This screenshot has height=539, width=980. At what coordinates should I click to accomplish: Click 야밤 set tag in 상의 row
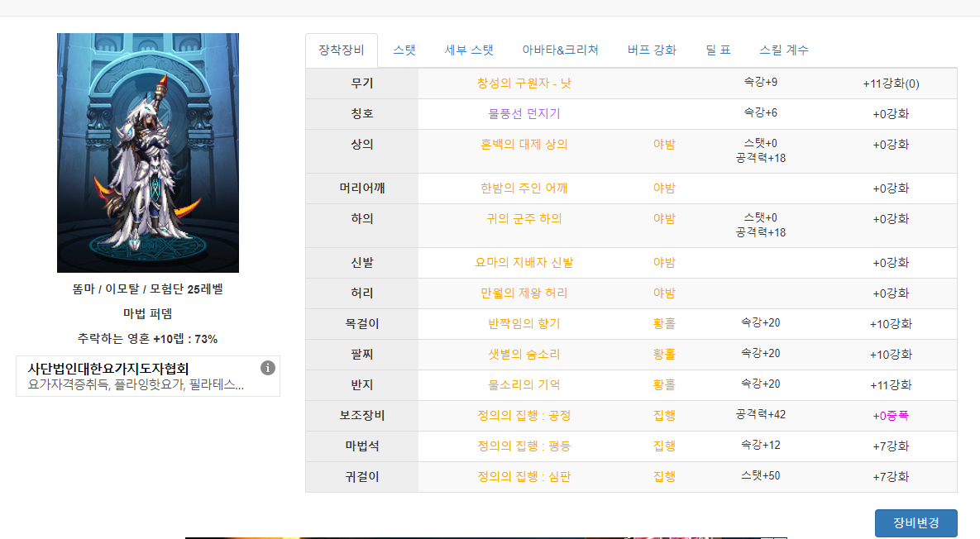pyautogui.click(x=664, y=145)
